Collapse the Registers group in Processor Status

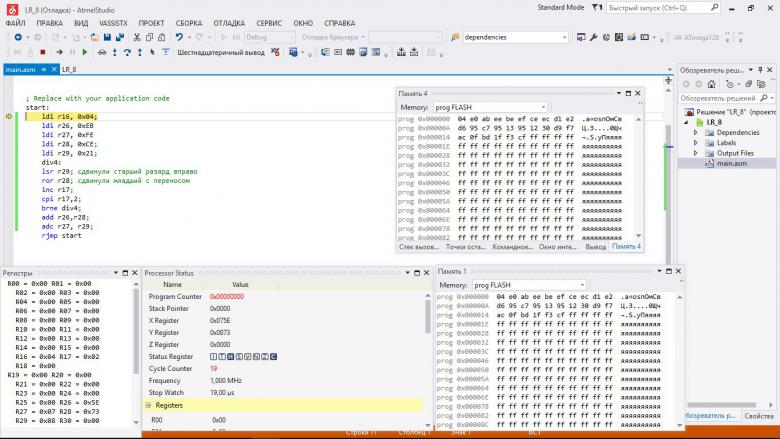point(148,405)
